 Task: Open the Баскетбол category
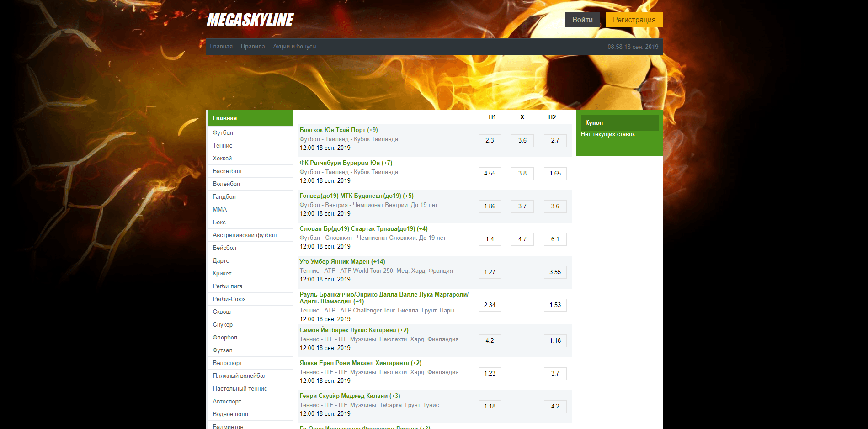click(227, 171)
